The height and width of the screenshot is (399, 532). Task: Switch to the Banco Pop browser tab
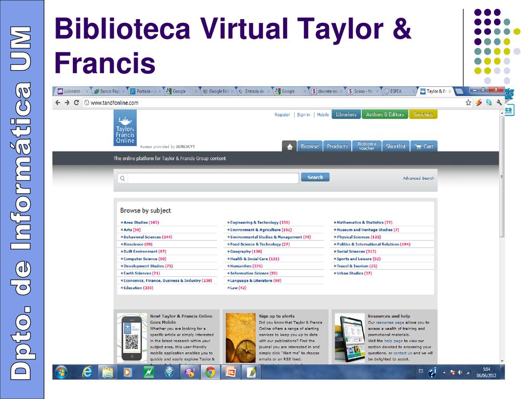point(109,91)
